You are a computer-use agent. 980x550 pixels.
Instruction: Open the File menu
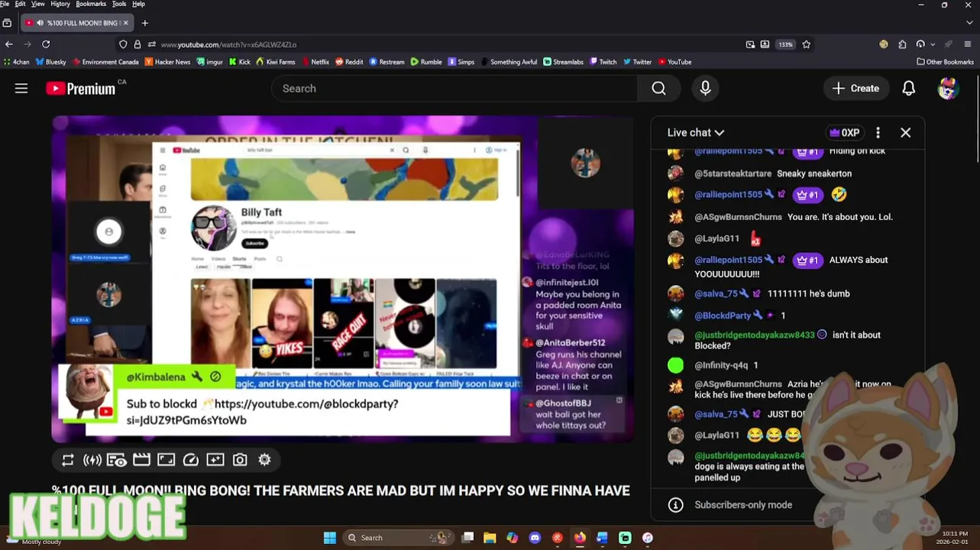5,4
